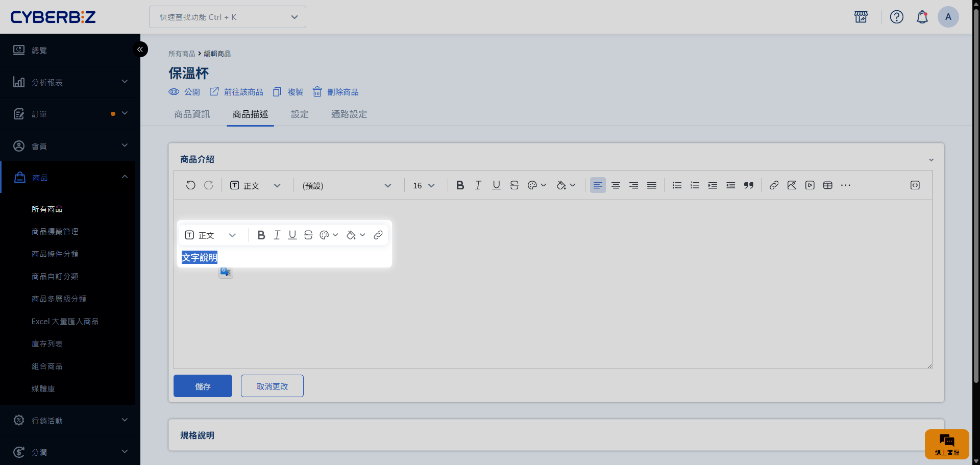Insert a video using the toolbar video icon
The height and width of the screenshot is (465, 980).
click(810, 185)
